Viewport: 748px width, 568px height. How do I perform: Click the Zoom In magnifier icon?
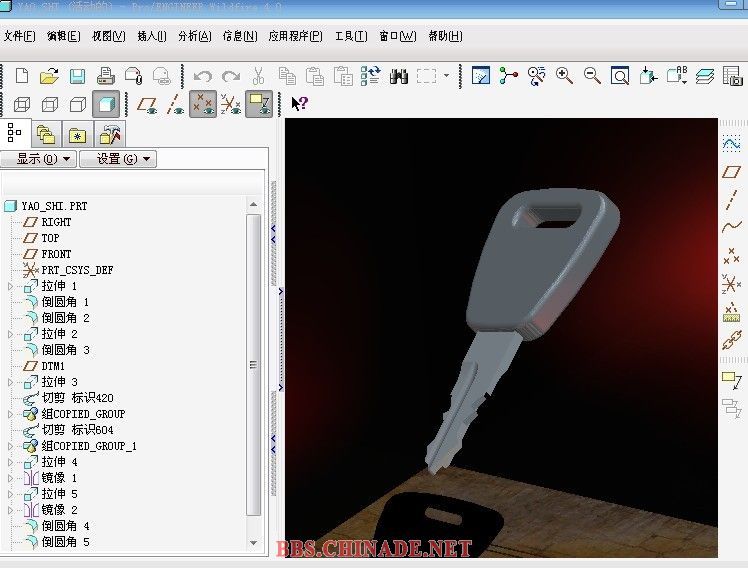click(564, 76)
